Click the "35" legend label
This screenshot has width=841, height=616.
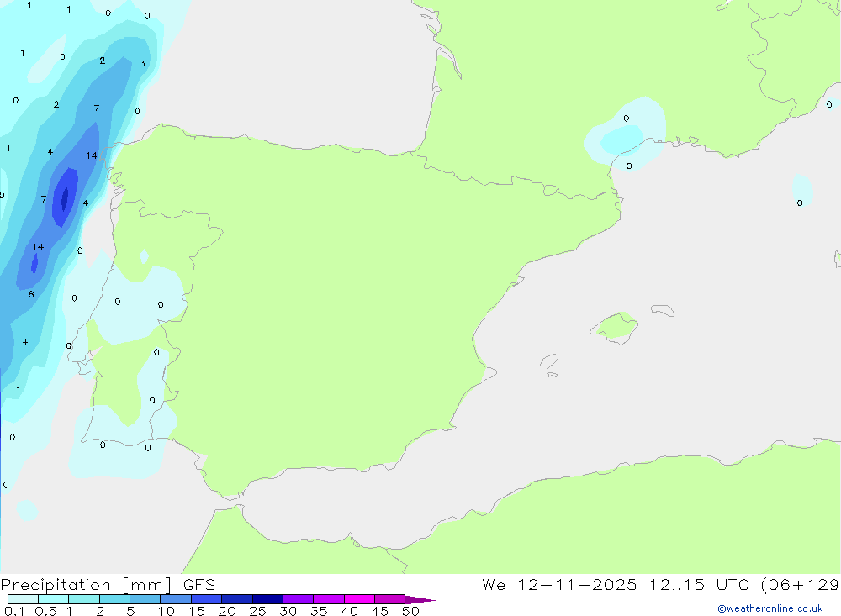319,611
